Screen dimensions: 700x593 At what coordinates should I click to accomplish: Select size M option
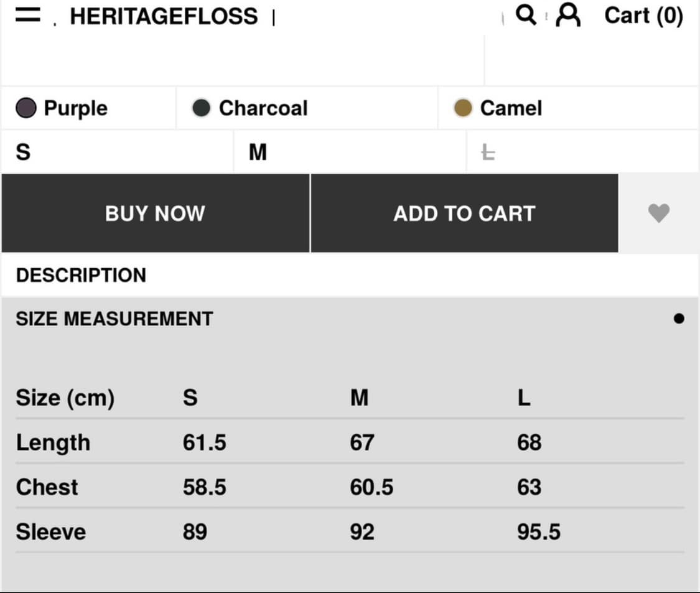(350, 152)
